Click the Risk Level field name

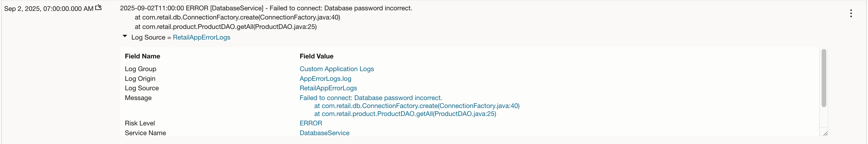(140, 123)
